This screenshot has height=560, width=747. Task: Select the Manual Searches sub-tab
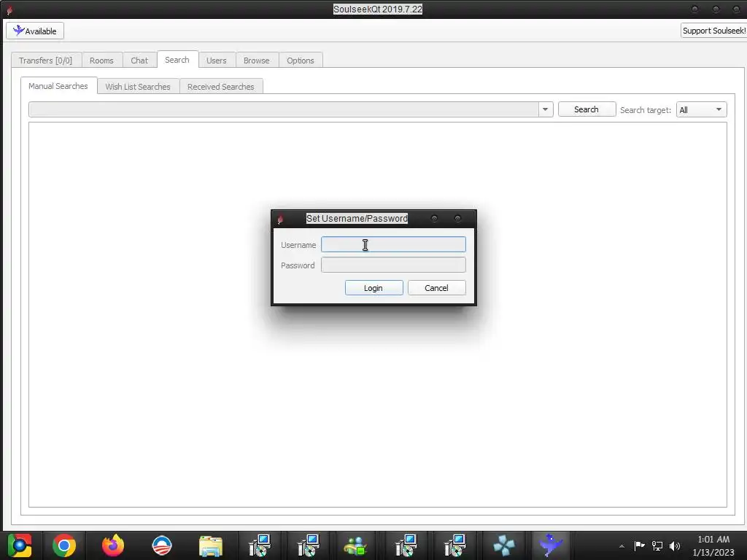click(x=58, y=86)
